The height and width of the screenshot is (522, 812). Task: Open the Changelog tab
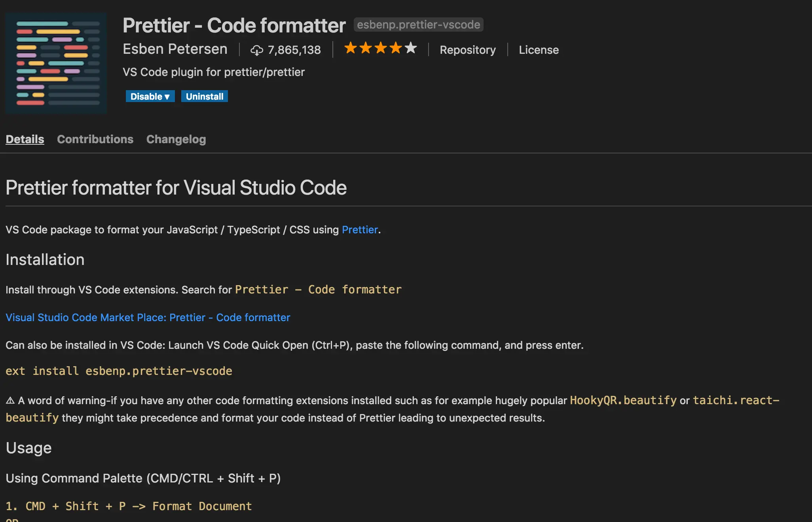176,139
